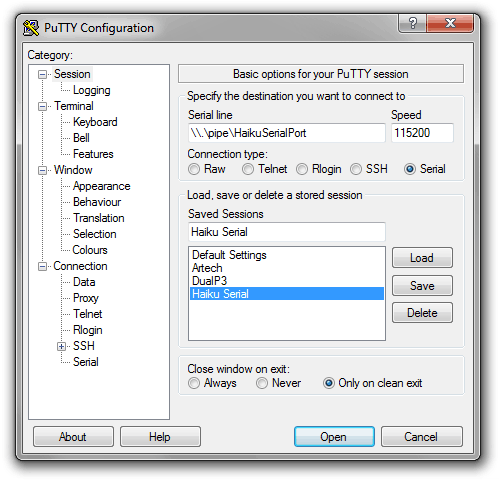Collapse the Terminal tree node
The height and width of the screenshot is (480, 499).
(42, 107)
